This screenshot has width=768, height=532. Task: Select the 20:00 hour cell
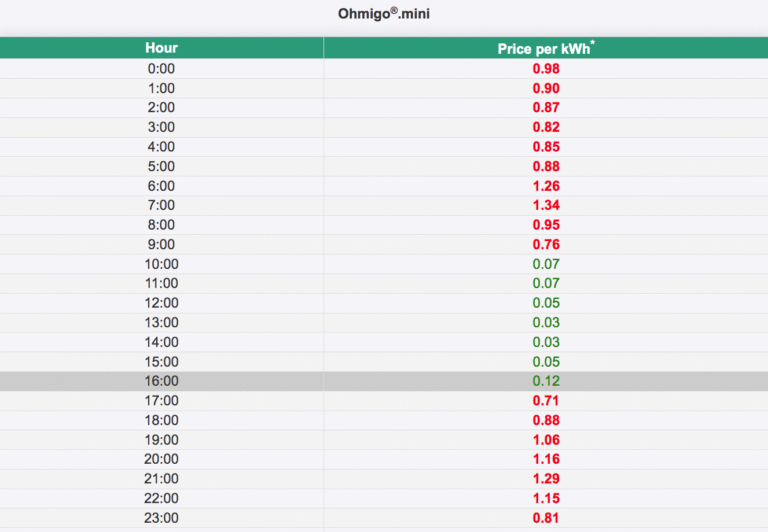161,459
